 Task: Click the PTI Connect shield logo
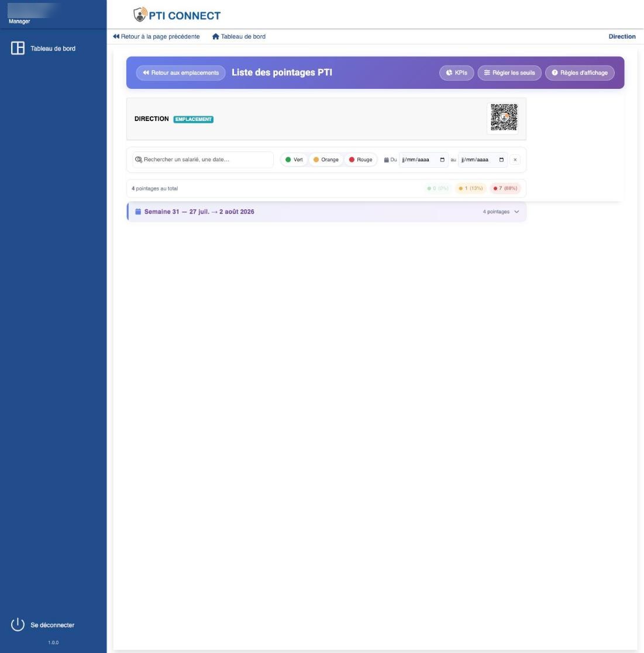tap(140, 15)
